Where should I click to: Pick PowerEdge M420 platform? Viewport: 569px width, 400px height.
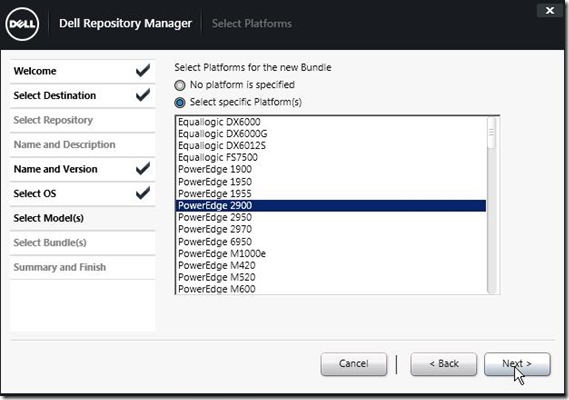[x=331, y=266]
